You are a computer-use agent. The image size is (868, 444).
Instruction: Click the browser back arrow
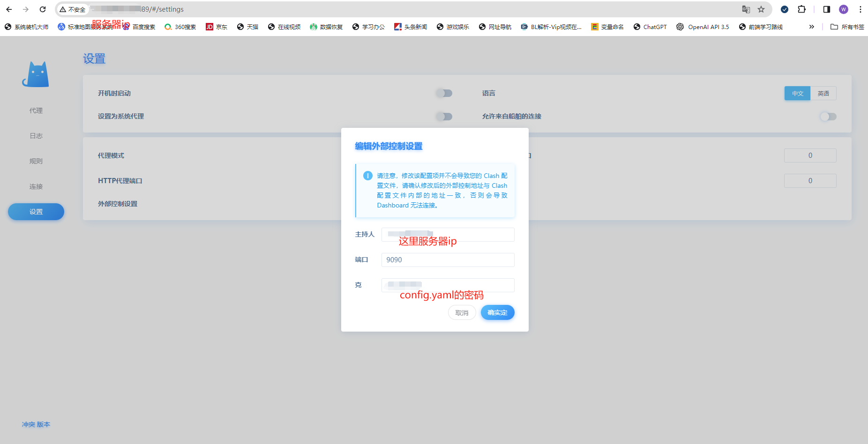9,9
